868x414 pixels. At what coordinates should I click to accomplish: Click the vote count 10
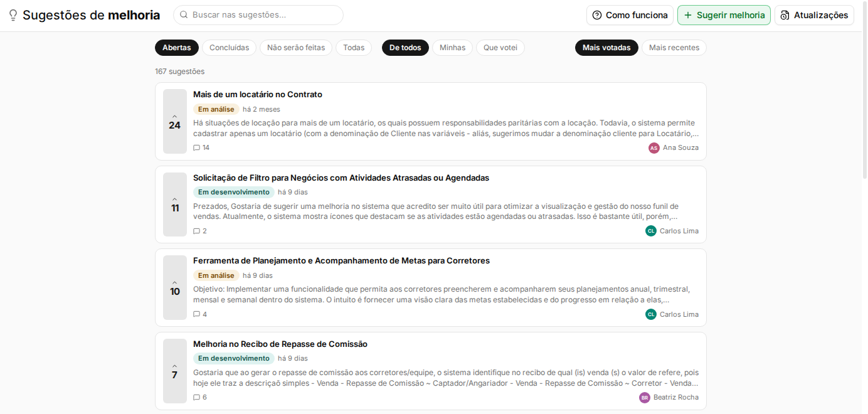(x=175, y=292)
